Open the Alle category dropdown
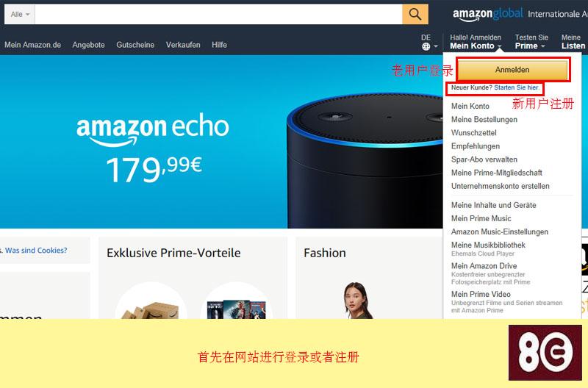Viewport: 588px width, 388px height. point(20,14)
